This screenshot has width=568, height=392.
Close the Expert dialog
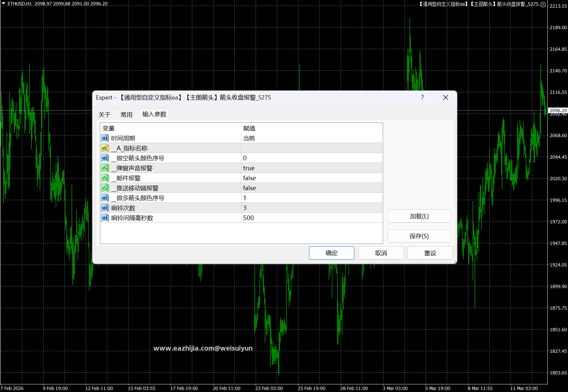coord(446,97)
